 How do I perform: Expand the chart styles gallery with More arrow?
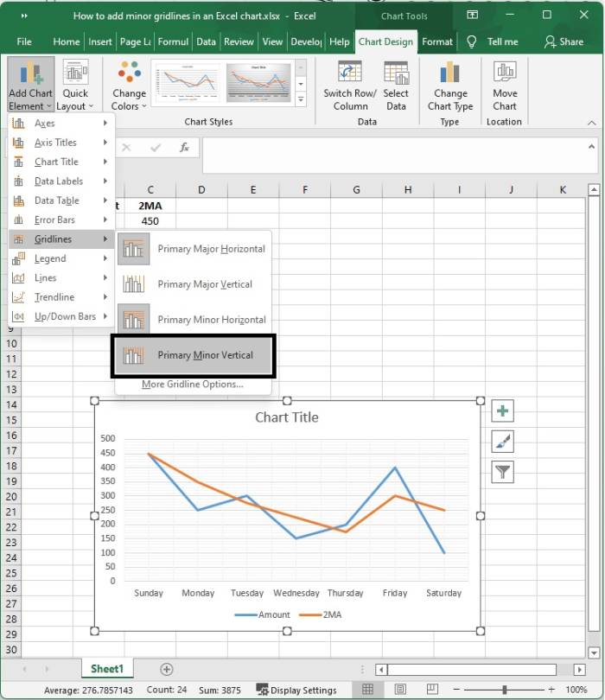click(x=302, y=99)
